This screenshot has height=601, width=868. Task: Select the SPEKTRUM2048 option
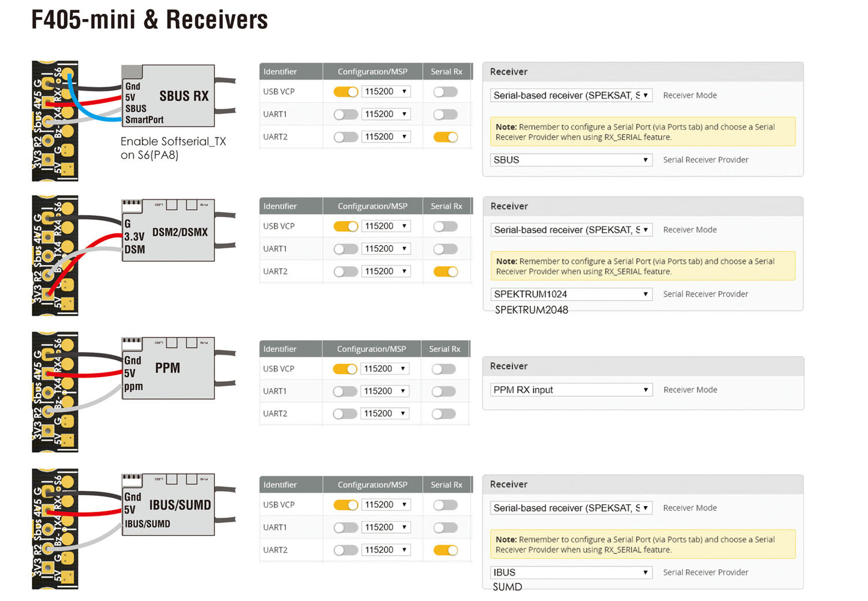click(x=532, y=310)
